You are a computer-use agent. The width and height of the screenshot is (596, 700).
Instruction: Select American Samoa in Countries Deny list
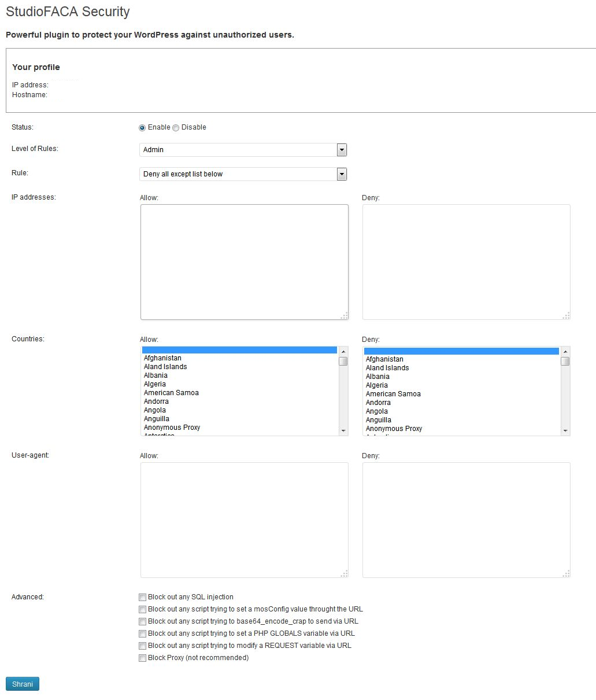tap(461, 394)
